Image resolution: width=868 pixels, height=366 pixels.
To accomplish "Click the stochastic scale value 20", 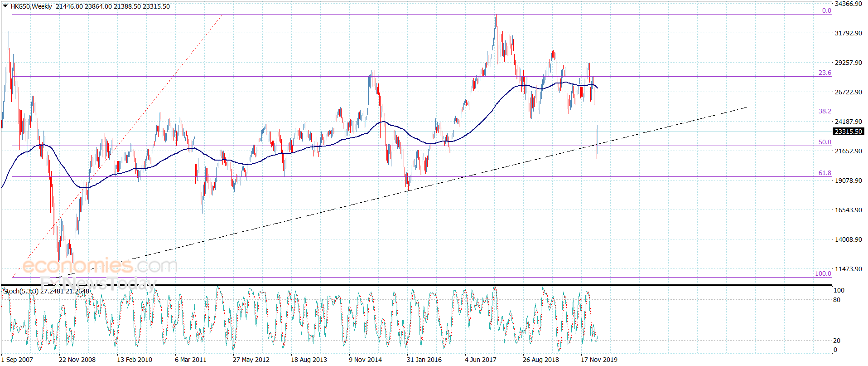I will tap(837, 341).
